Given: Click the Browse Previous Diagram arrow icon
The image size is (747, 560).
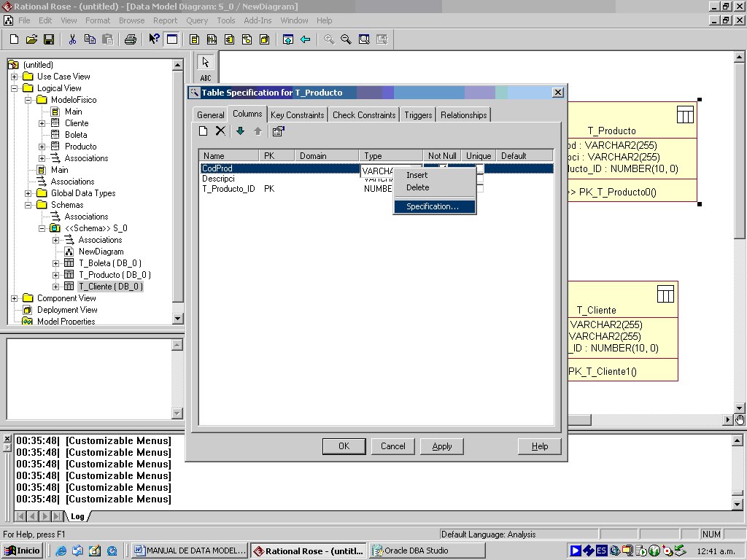Looking at the screenshot, I should 306,39.
